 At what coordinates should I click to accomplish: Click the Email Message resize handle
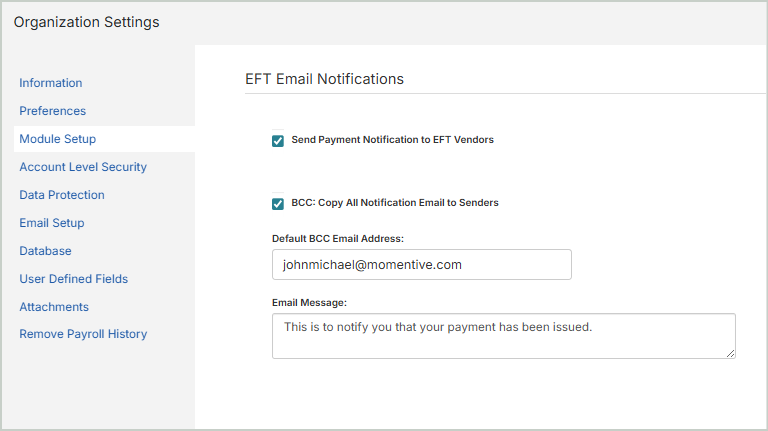click(731, 353)
